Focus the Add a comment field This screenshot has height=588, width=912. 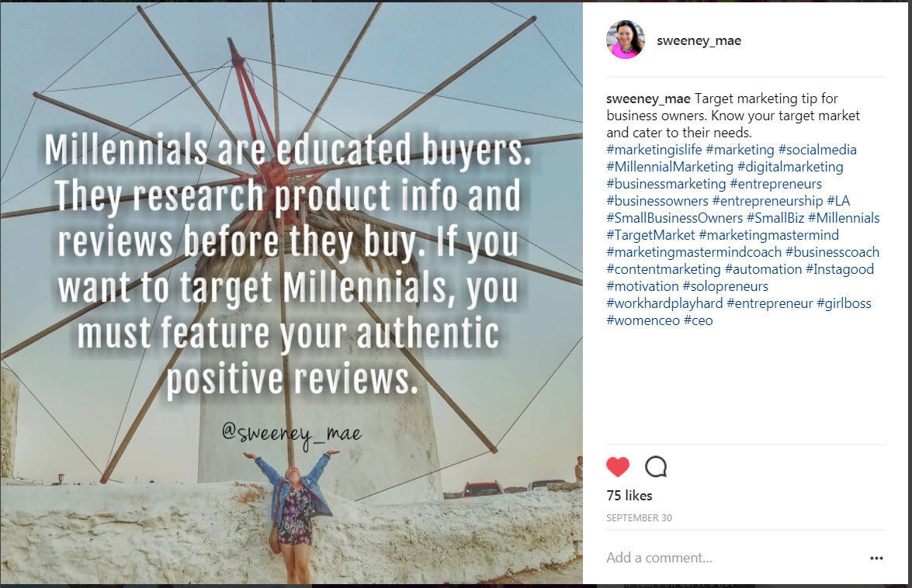click(x=734, y=558)
